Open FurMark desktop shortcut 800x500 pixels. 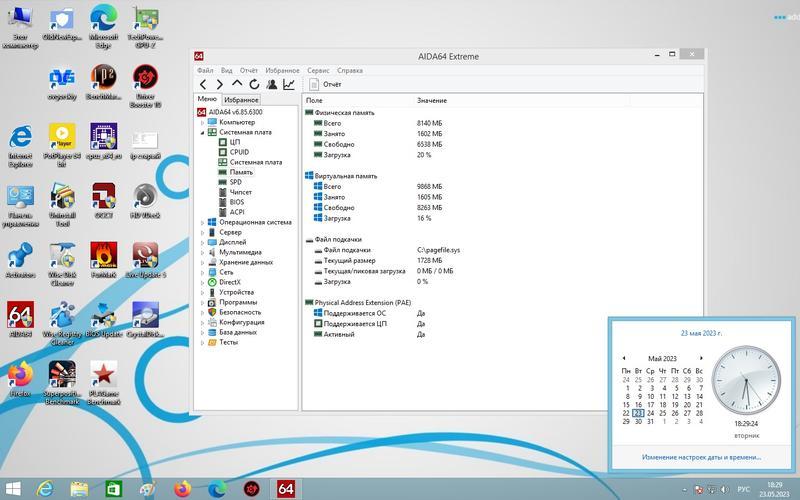(x=103, y=258)
